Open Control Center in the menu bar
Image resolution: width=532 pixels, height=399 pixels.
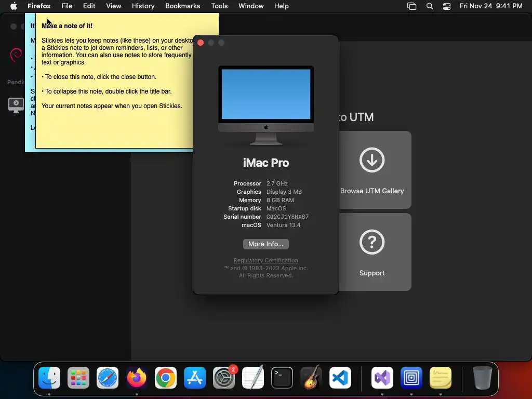tap(447, 6)
